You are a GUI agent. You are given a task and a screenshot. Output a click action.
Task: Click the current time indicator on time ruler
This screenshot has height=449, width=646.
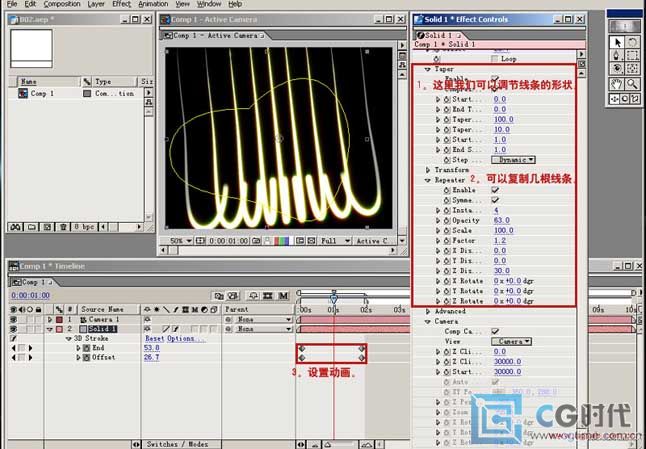pos(334,297)
